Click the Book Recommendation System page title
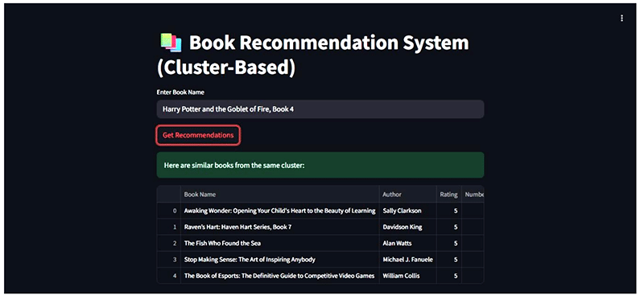 coord(312,55)
